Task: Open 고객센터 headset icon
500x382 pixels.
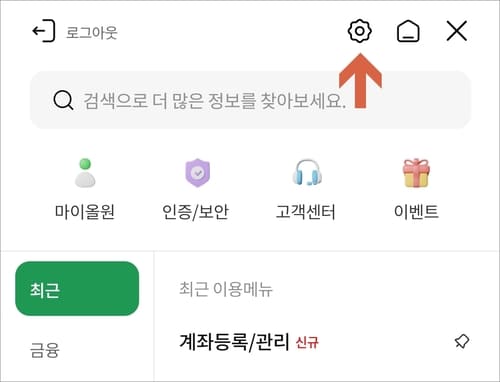Action: [x=307, y=173]
